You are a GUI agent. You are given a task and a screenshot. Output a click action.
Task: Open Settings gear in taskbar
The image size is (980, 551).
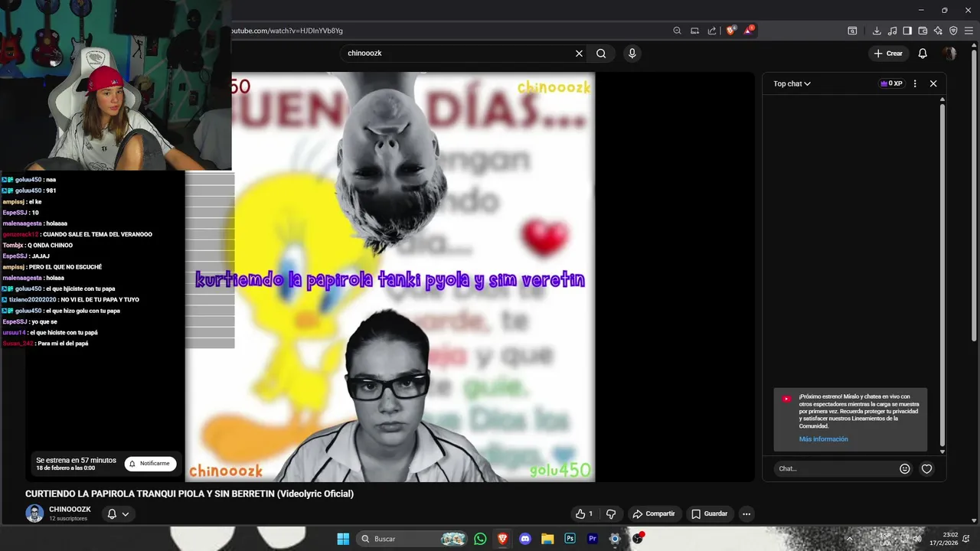pyautogui.click(x=614, y=539)
